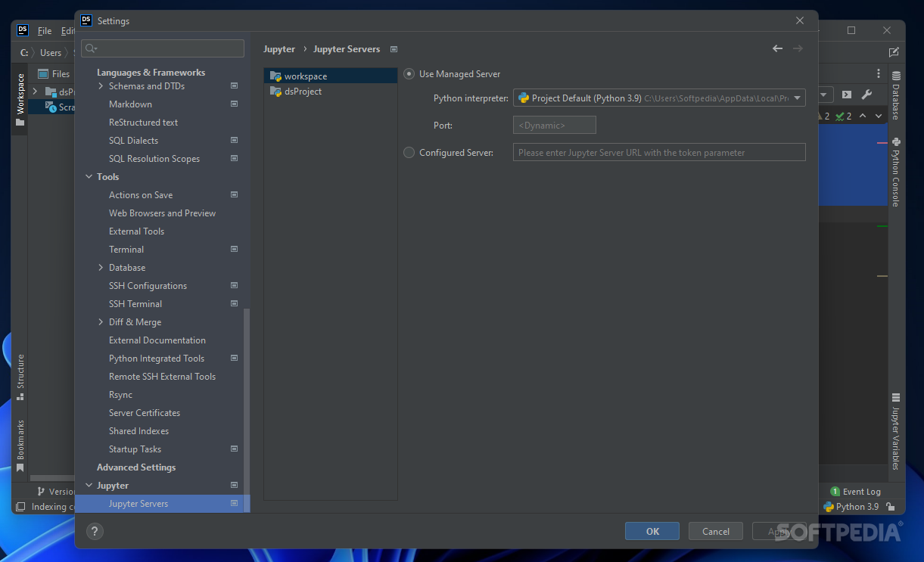
Task: Open Jupyter Variables tool window
Action: (x=896, y=431)
